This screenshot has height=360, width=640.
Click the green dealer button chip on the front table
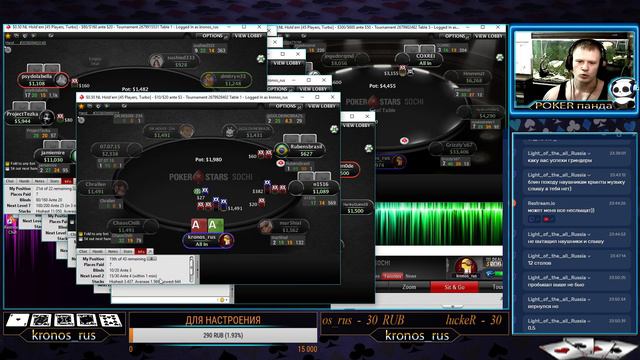point(198,191)
